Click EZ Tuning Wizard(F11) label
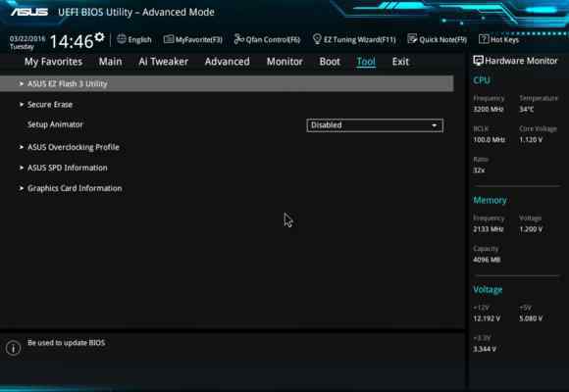Viewport: 569px width, 392px height. 360,39
